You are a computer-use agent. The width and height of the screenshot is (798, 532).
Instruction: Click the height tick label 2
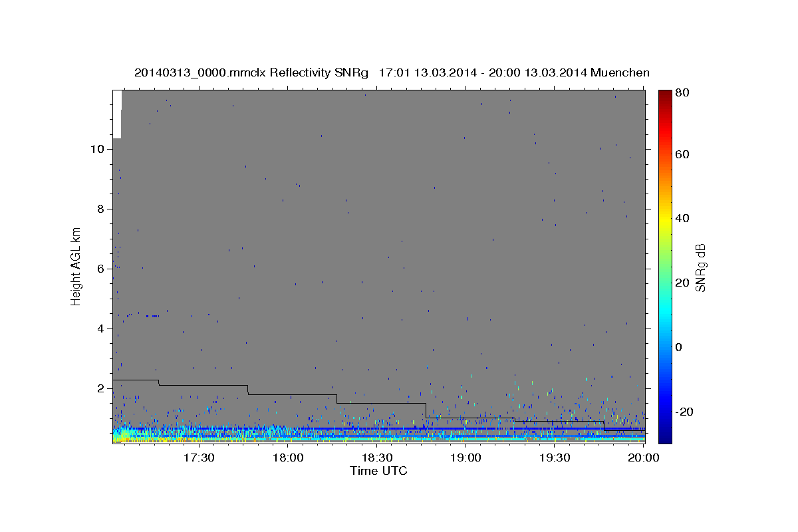click(x=100, y=388)
